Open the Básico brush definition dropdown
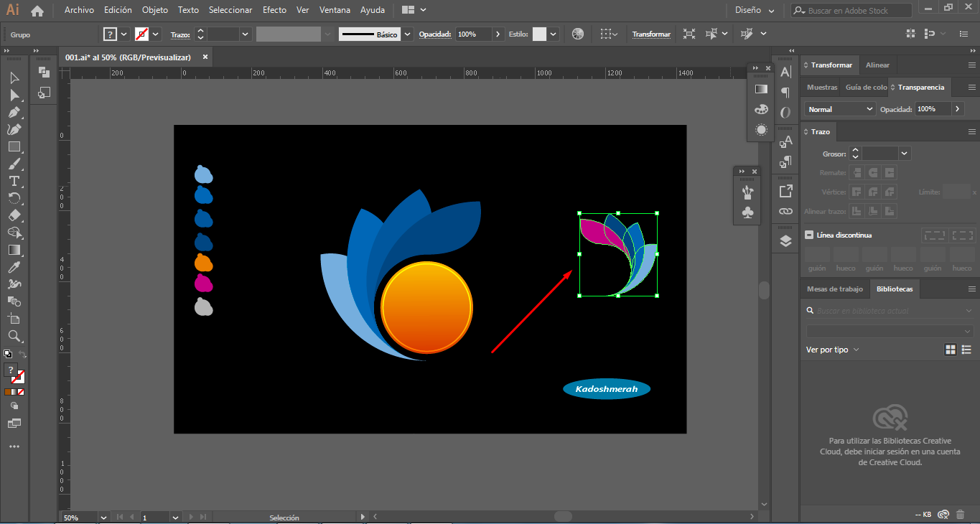 (x=408, y=34)
